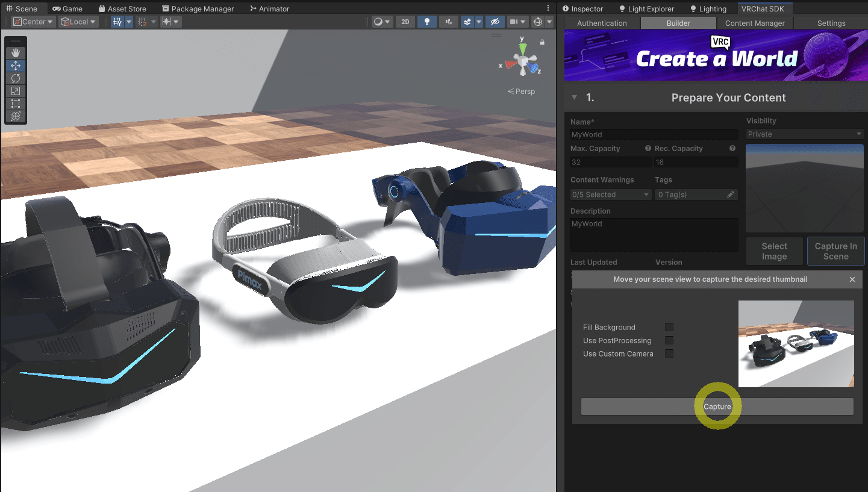Screen dimensions: 868x492
Task: Open the Visibility Private dropdown
Action: click(x=805, y=134)
